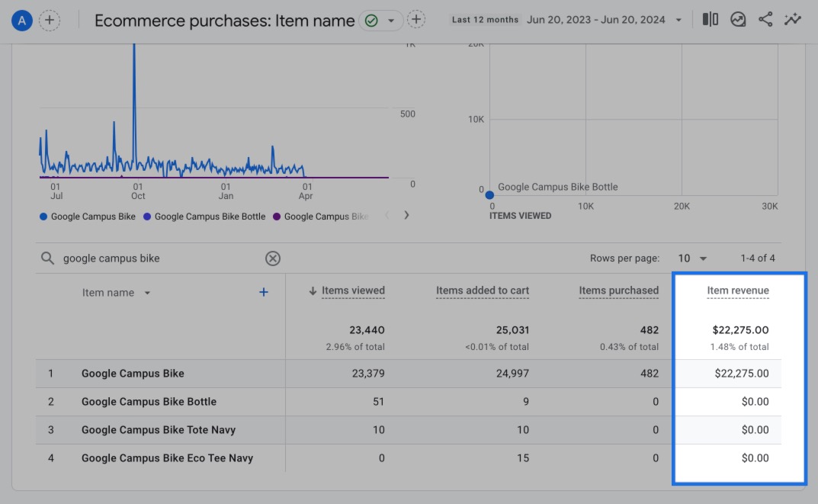Add a secondary dimension with the blue plus
The width and height of the screenshot is (818, 504).
(x=264, y=292)
